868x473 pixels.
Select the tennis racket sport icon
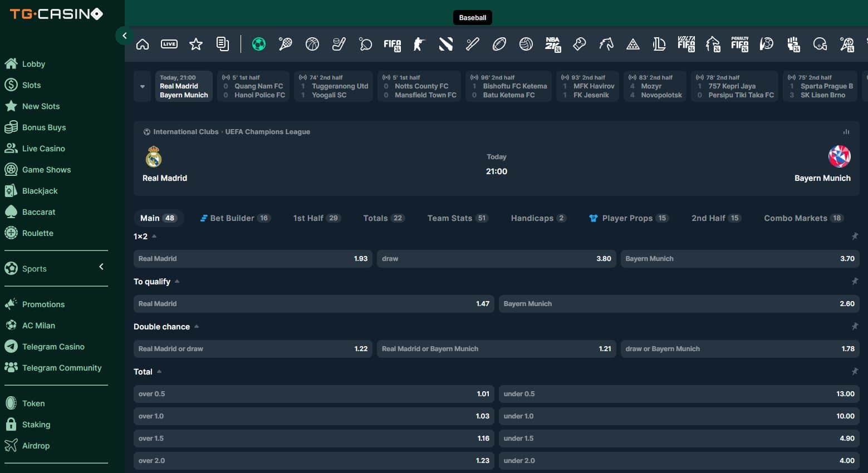click(286, 44)
